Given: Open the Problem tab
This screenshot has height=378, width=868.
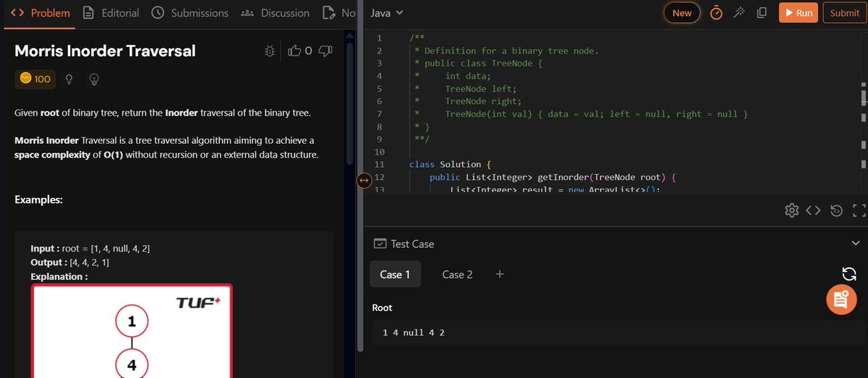Looking at the screenshot, I should [x=40, y=13].
